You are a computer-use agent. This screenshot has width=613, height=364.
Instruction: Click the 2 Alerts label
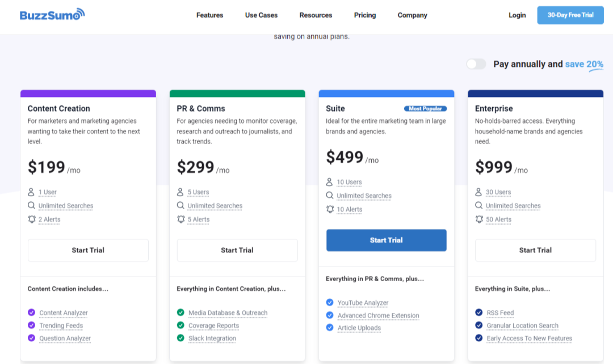(49, 219)
